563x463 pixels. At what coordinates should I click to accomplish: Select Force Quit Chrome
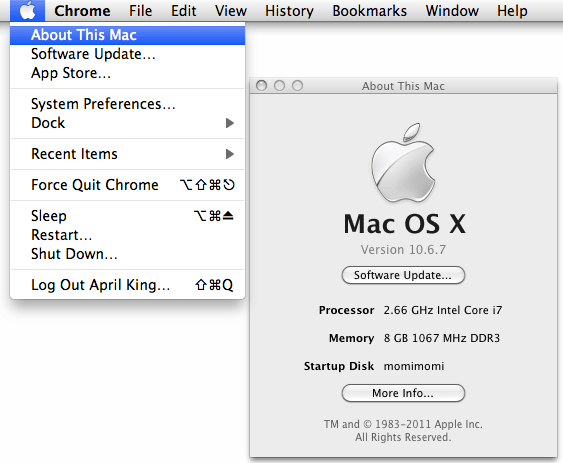click(x=127, y=185)
